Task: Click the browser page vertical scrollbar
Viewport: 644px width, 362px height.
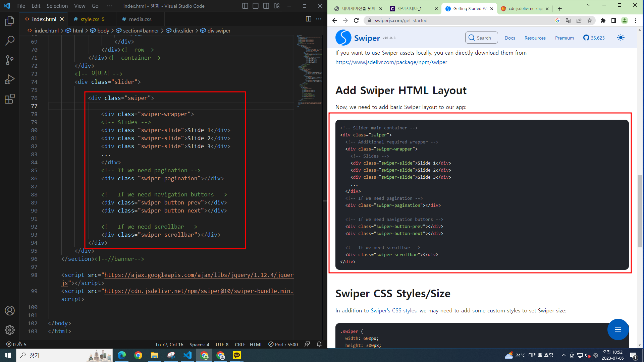Action: pos(640,211)
